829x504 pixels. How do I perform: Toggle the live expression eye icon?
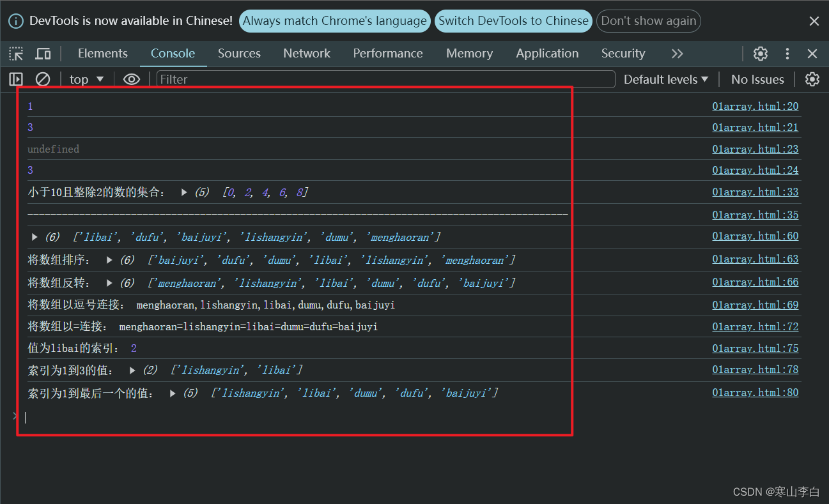[132, 79]
